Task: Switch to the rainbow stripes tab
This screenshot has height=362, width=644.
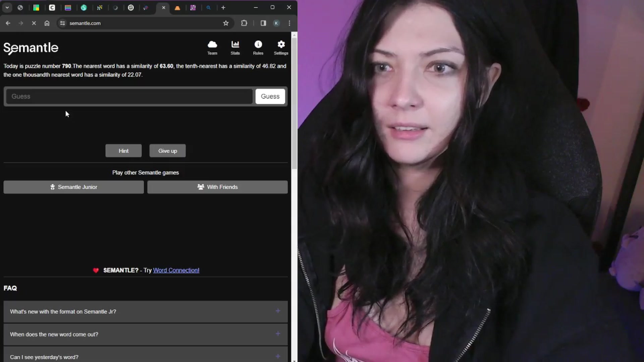Action: pyautogui.click(x=68, y=7)
